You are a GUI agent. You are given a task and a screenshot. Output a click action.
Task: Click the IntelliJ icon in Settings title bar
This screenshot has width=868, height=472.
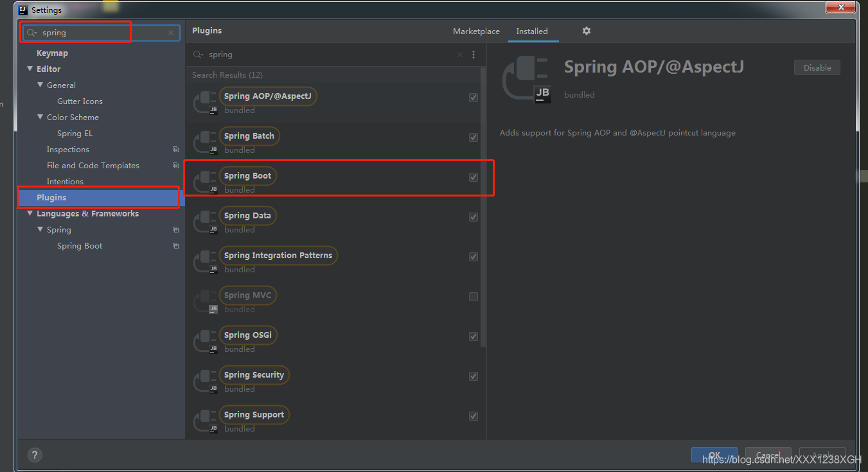22,10
